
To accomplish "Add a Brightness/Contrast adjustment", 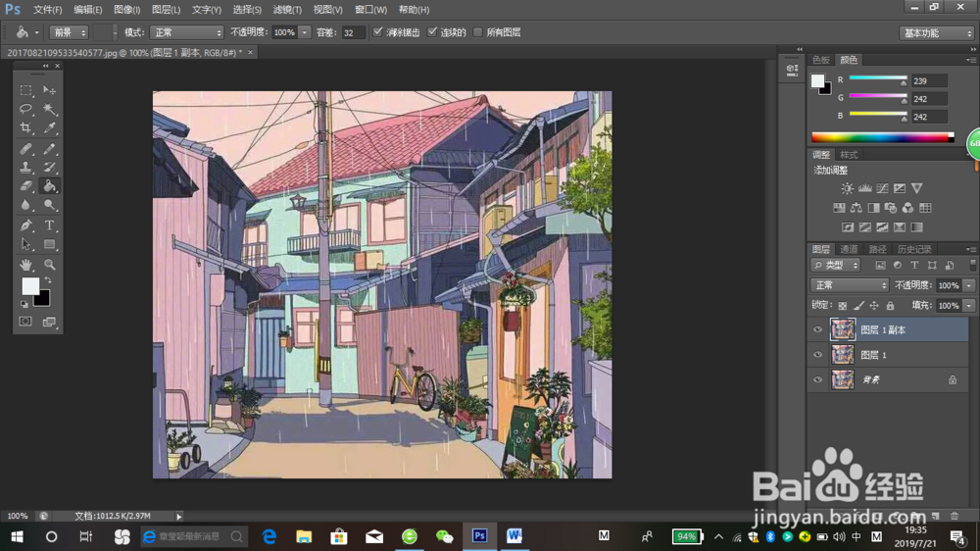I will click(847, 188).
